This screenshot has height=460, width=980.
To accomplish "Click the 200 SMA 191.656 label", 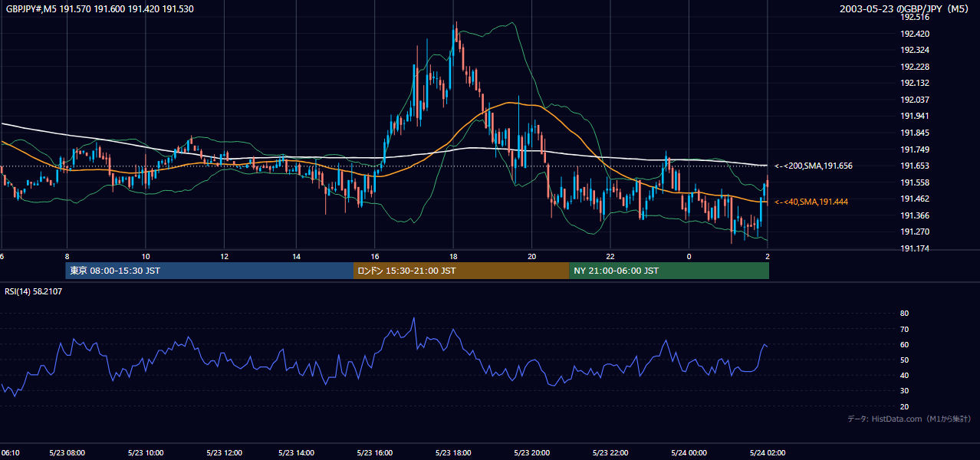I will pyautogui.click(x=814, y=166).
